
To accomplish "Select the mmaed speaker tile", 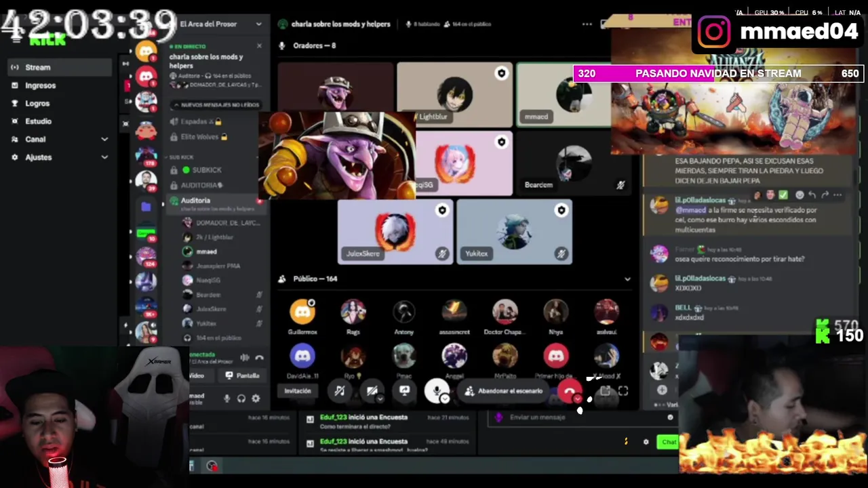I will (564, 94).
